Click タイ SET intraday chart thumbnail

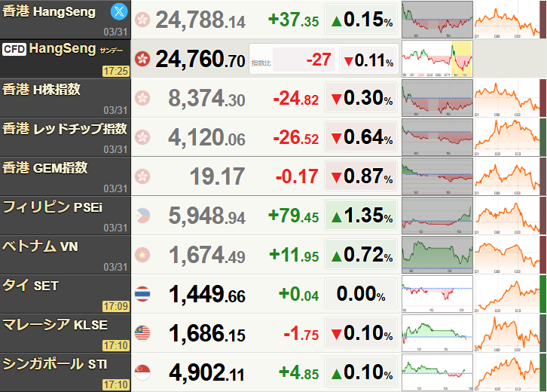click(437, 294)
